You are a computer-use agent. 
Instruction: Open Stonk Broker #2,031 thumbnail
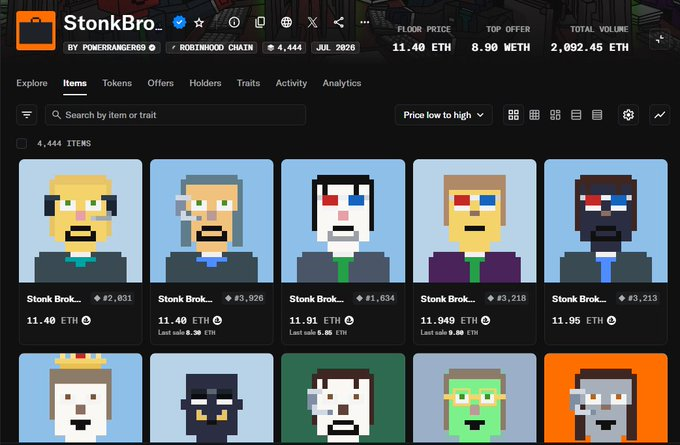pyautogui.click(x=81, y=221)
